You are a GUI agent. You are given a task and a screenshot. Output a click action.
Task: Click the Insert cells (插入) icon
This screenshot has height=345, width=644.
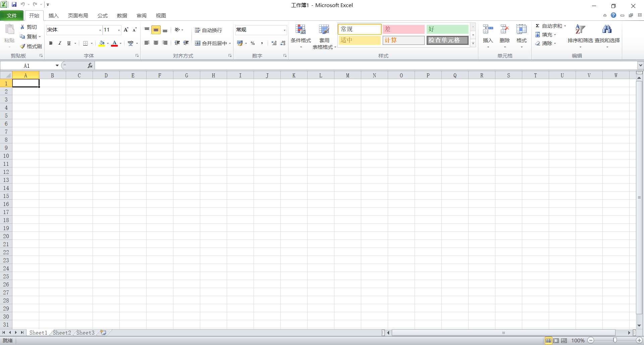point(488,29)
